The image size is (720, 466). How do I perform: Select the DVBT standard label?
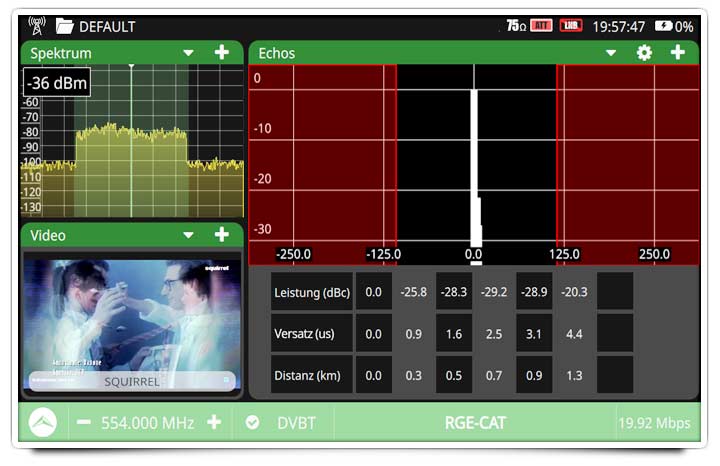point(296,423)
